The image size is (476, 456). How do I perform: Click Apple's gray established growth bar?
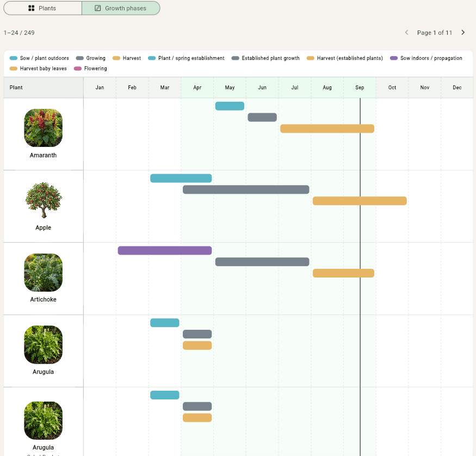[x=246, y=189]
